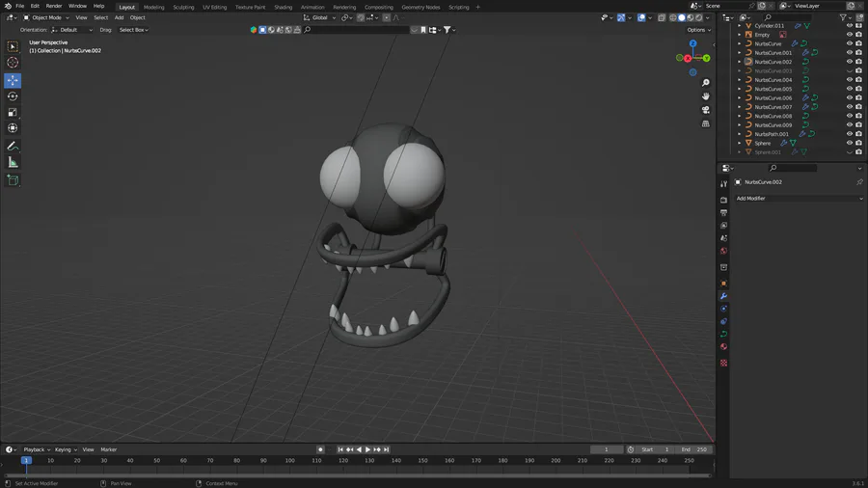Switch to the Shading workspace tab
868x488 pixels.
283,7
